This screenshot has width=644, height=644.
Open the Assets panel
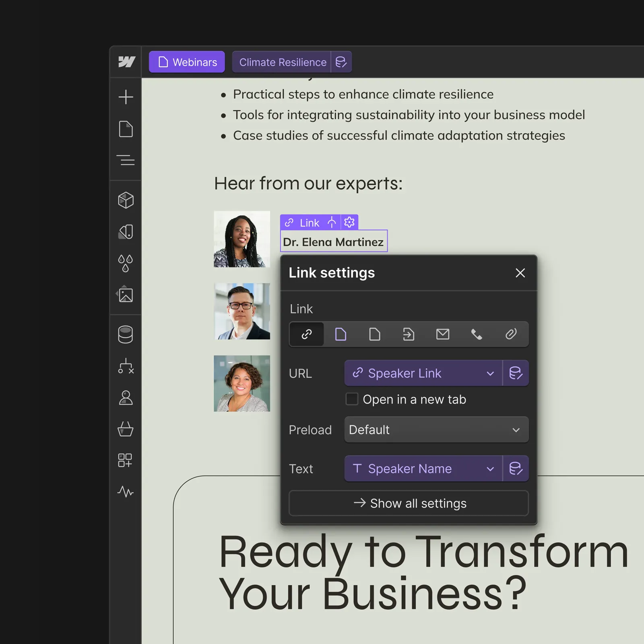(x=126, y=295)
